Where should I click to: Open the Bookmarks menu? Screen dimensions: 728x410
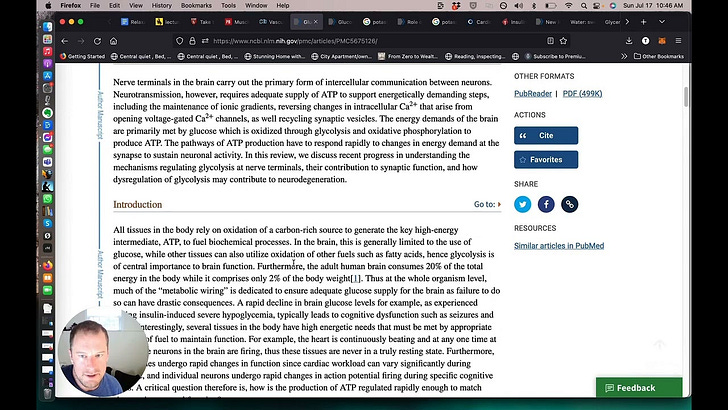coord(196,6)
